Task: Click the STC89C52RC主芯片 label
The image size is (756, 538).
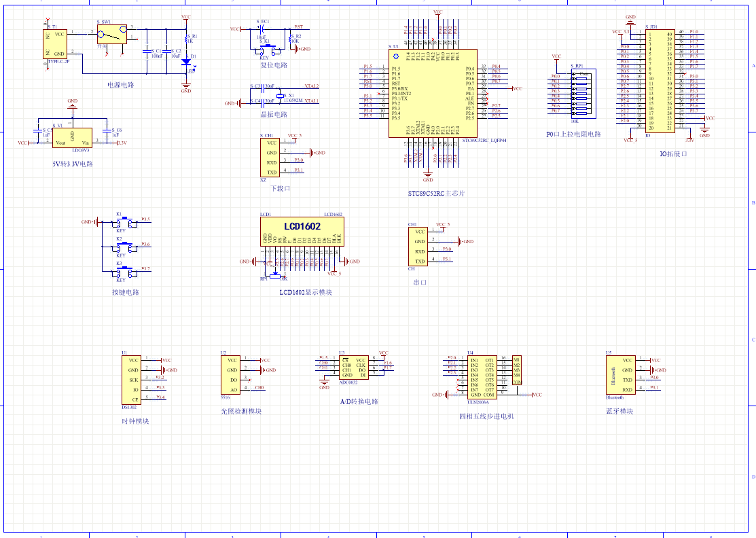Action: coord(436,194)
